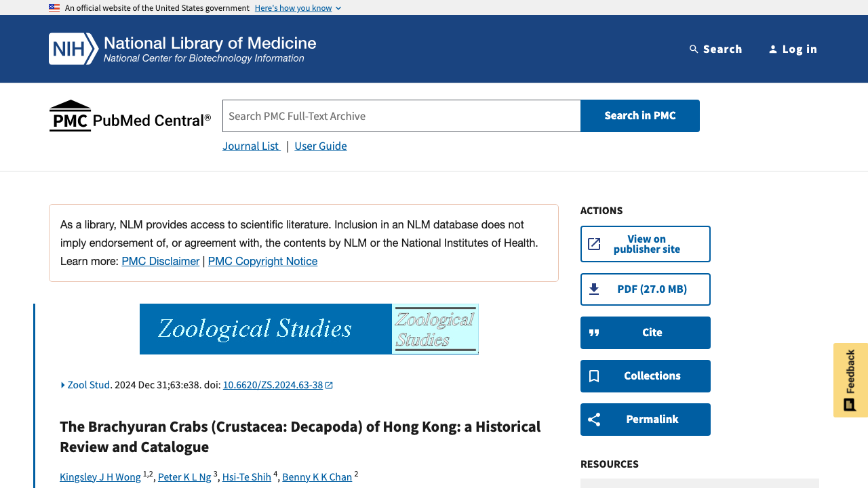Screen dimensions: 868x488
Task: Open the PMC Copyright Notice link
Action: point(262,261)
